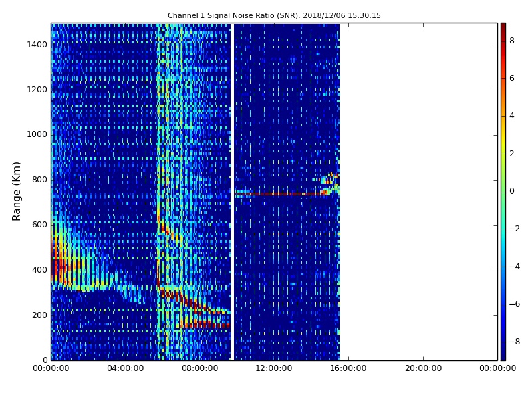Click the colorbar value 0 label
Image resolution: width=532 pixels, height=399 pixels.
pyautogui.click(x=512, y=191)
